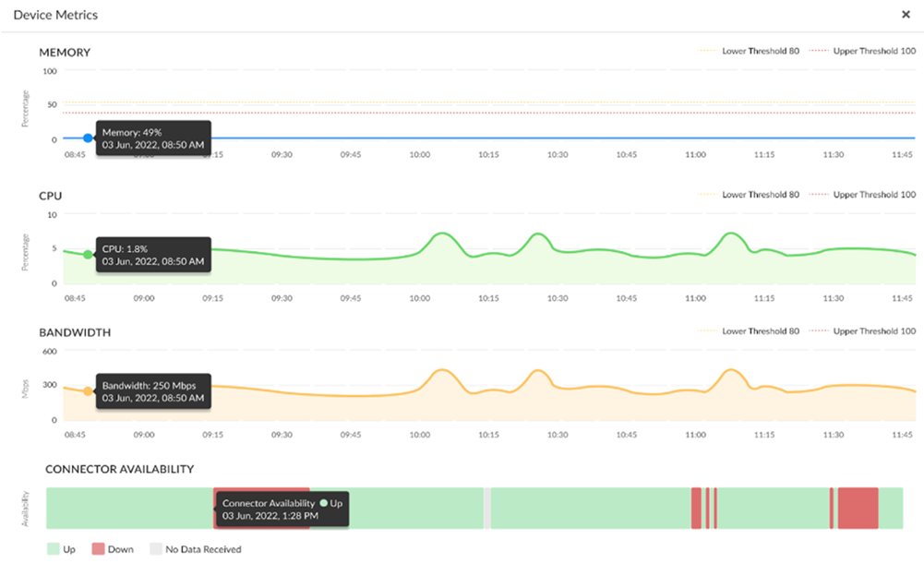Select the red Down legend swatch
This screenshot has height=564, width=924.
[x=99, y=549]
